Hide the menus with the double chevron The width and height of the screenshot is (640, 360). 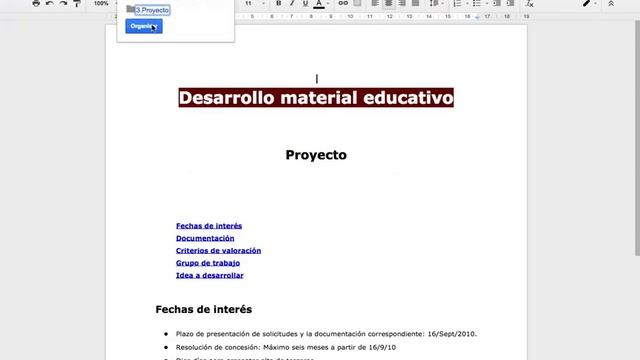point(611,3)
